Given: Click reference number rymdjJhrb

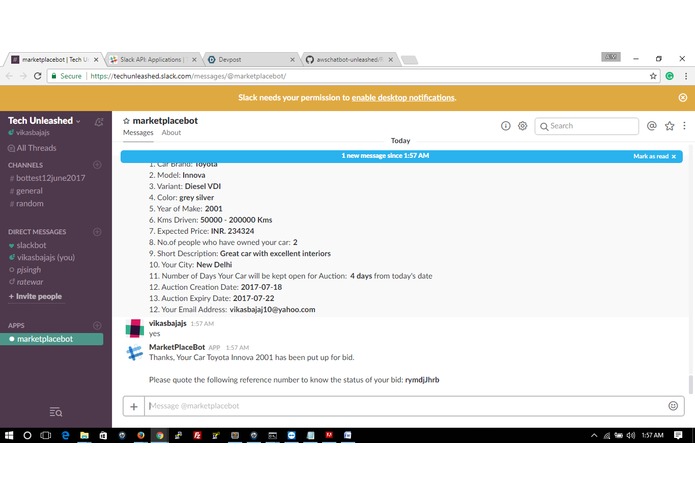Looking at the screenshot, I should [x=422, y=380].
